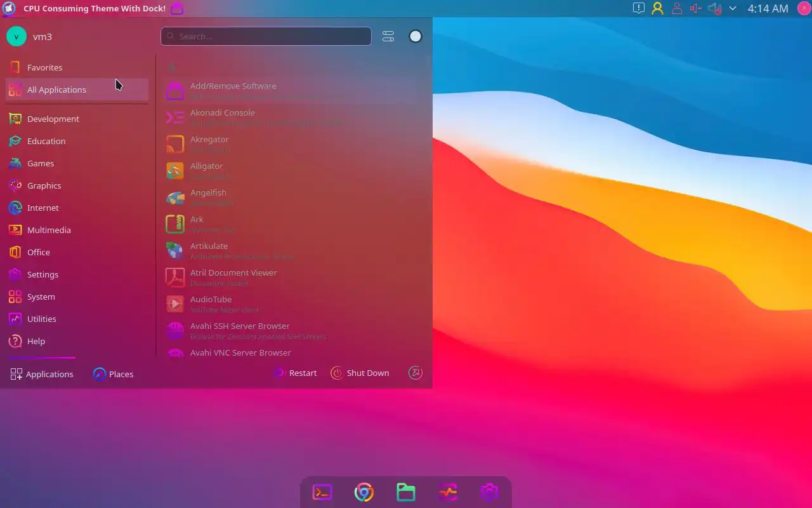Open the Office category
Image resolution: width=812 pixels, height=508 pixels.
pos(77,252)
